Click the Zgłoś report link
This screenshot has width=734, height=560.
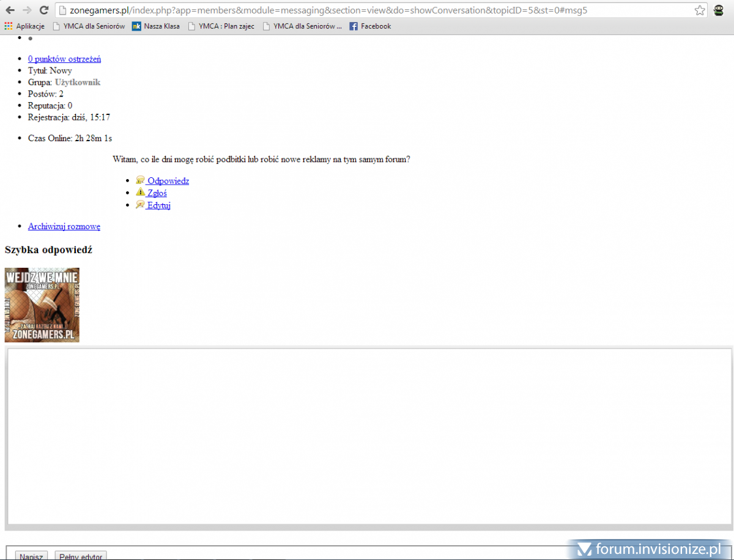[x=157, y=193]
